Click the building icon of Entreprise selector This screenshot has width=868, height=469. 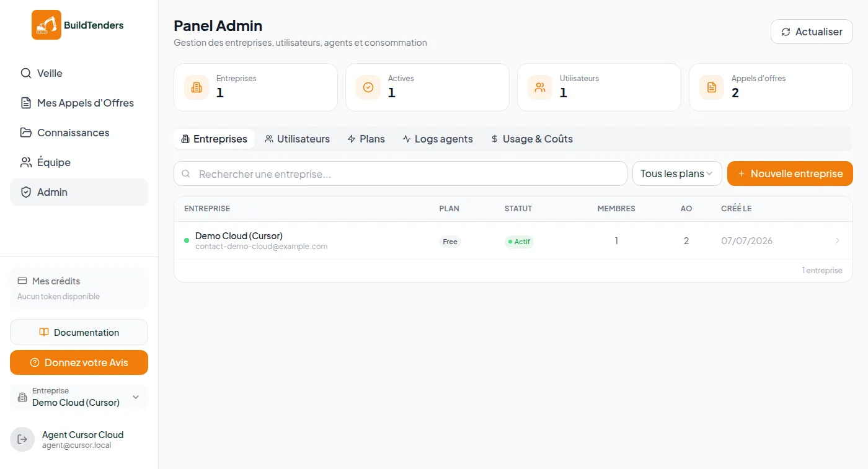[22, 397]
